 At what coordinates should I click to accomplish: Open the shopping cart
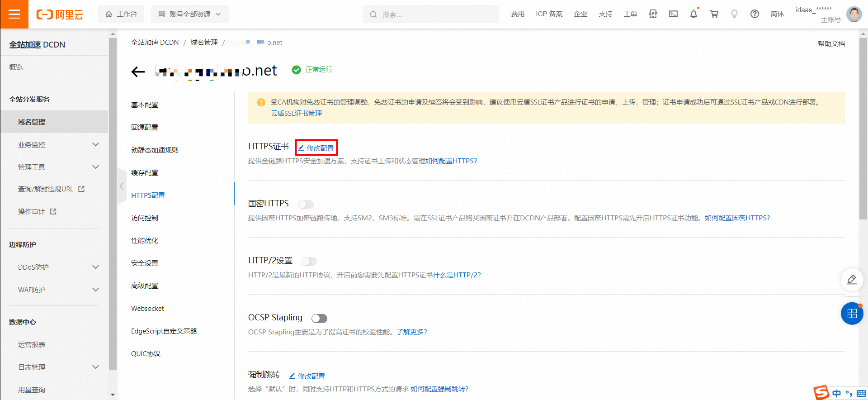click(714, 14)
